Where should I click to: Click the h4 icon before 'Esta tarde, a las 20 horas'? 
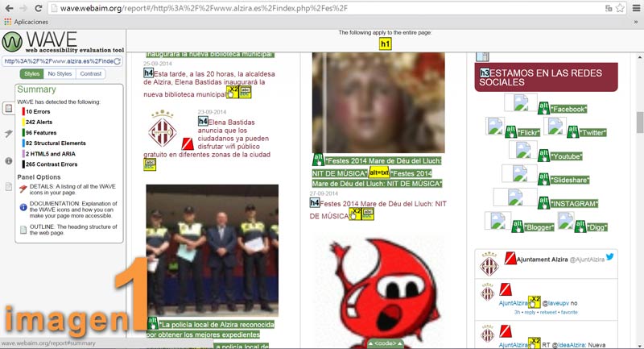coord(148,73)
